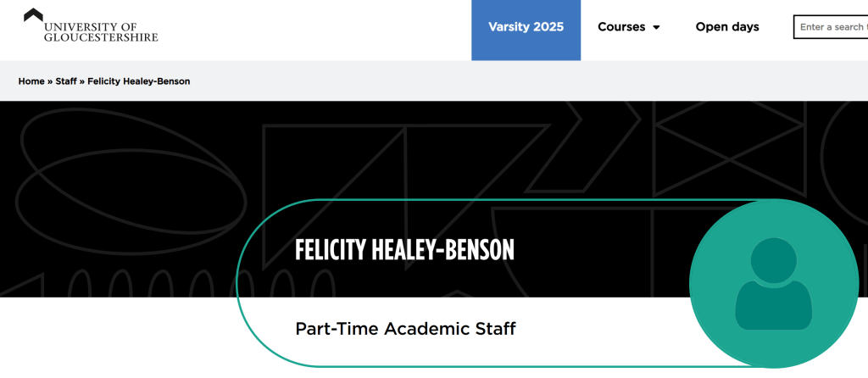This screenshot has height=378, width=868.
Task: Open the Varsity 2025 tab
Action: pos(526,27)
